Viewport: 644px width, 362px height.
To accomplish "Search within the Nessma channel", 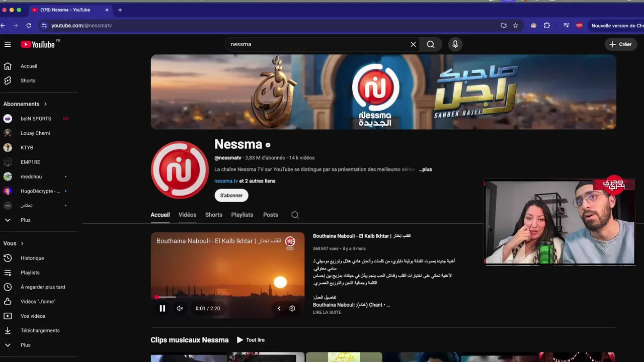I will pyautogui.click(x=295, y=215).
